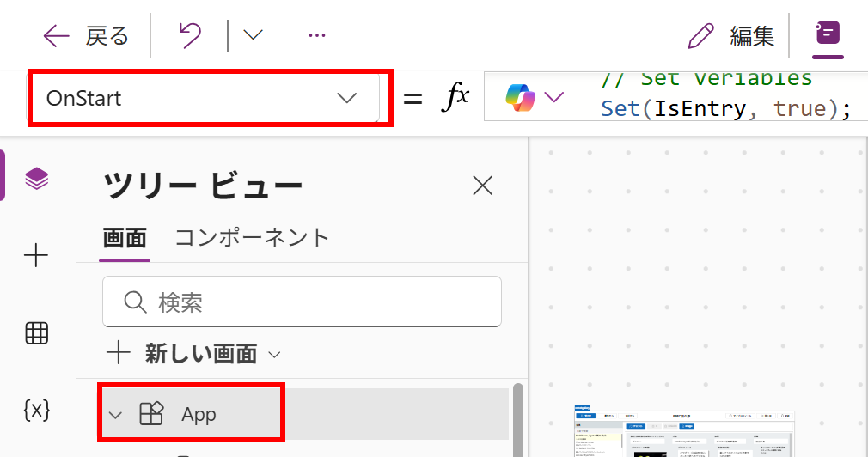The width and height of the screenshot is (868, 457).
Task: Open the undo history dropdown chevron
Action: [x=253, y=35]
